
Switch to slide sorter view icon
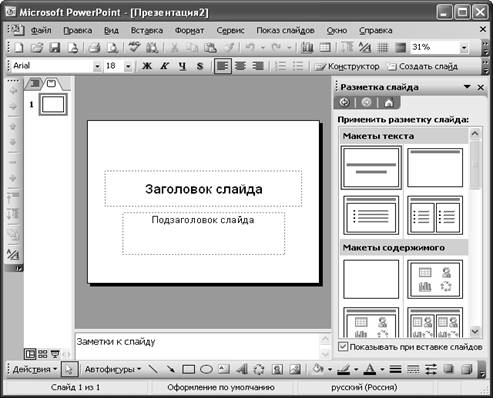click(x=42, y=354)
